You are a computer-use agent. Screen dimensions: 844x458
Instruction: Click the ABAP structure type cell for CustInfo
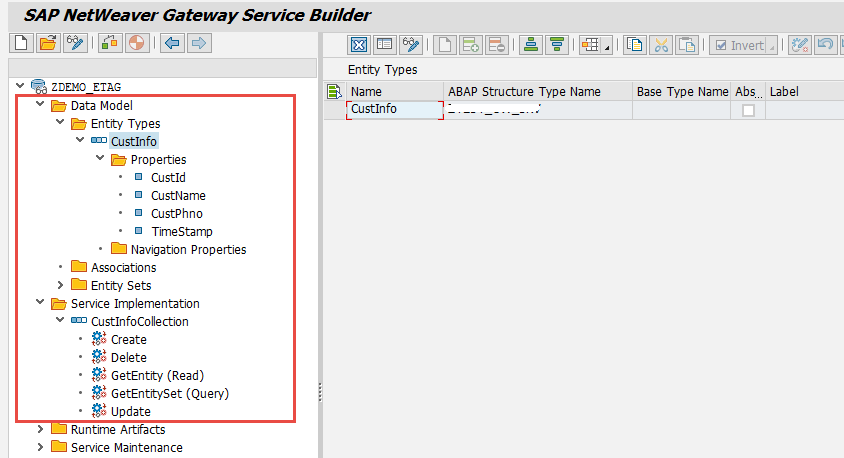pos(537,110)
